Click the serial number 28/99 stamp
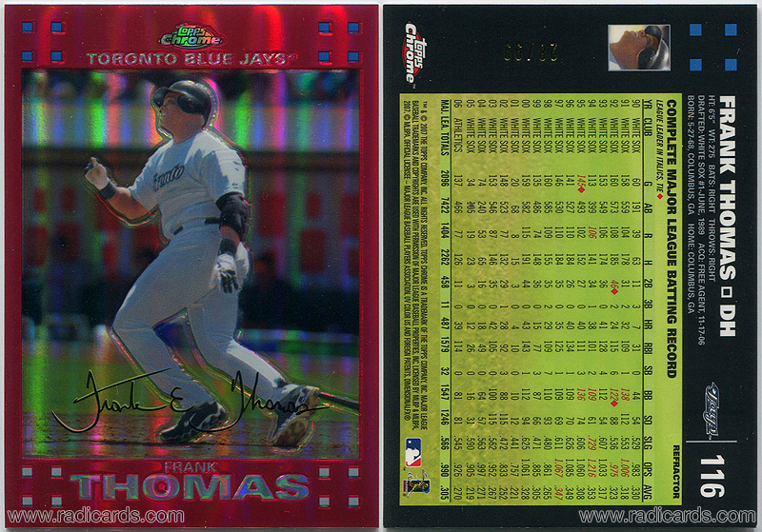The image size is (762, 532). tap(531, 52)
